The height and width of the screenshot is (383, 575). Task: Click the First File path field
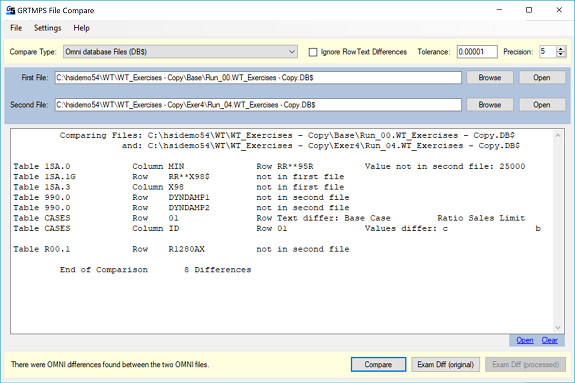(258, 78)
